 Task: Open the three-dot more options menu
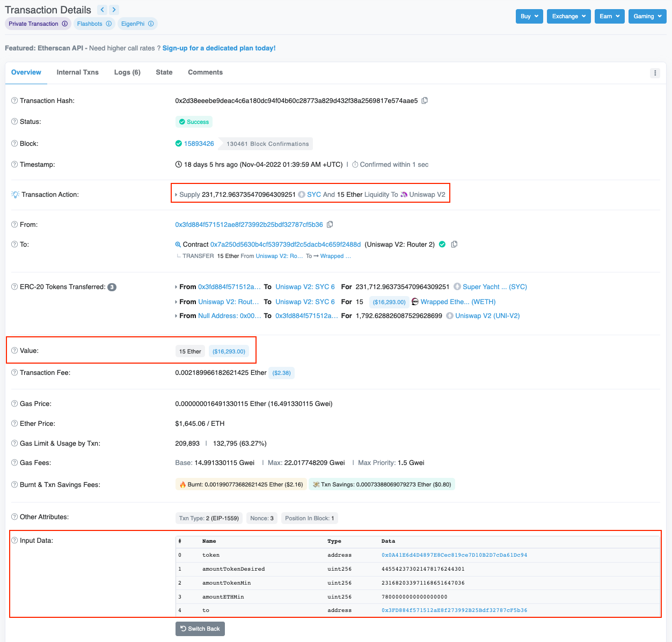click(x=655, y=73)
